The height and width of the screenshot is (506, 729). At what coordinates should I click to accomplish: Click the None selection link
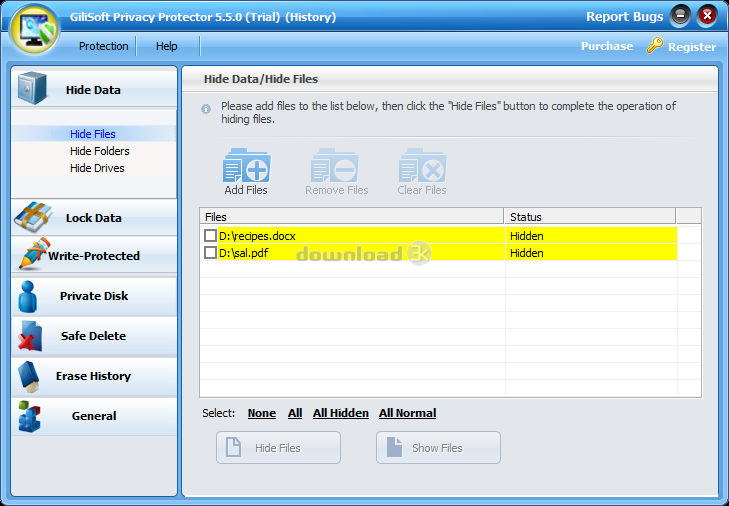coord(261,413)
